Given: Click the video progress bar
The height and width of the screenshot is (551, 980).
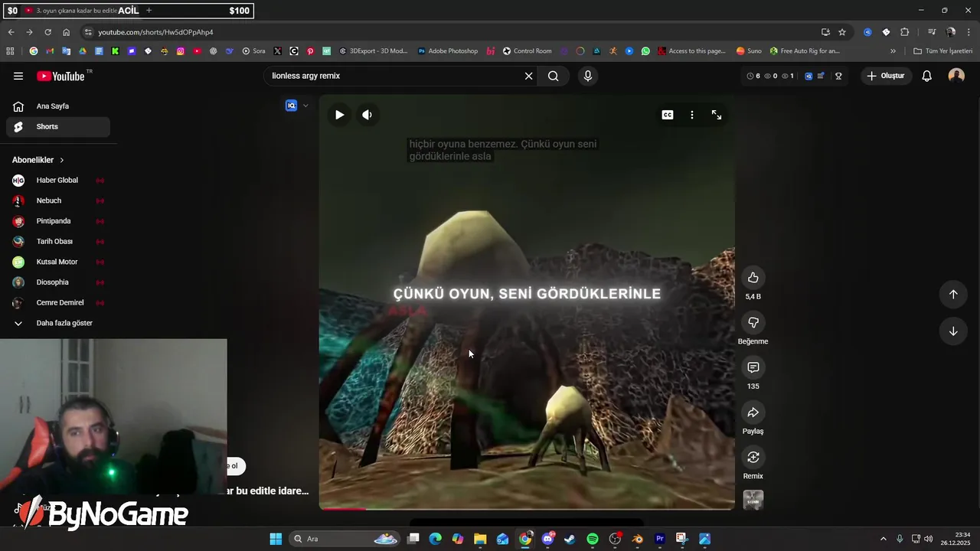Looking at the screenshot, I should pyautogui.click(x=527, y=508).
